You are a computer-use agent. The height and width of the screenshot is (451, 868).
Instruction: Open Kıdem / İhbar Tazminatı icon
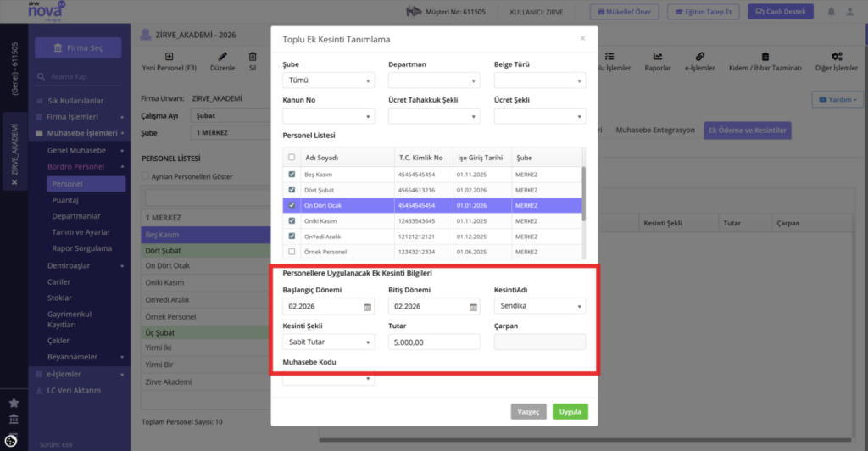click(765, 57)
